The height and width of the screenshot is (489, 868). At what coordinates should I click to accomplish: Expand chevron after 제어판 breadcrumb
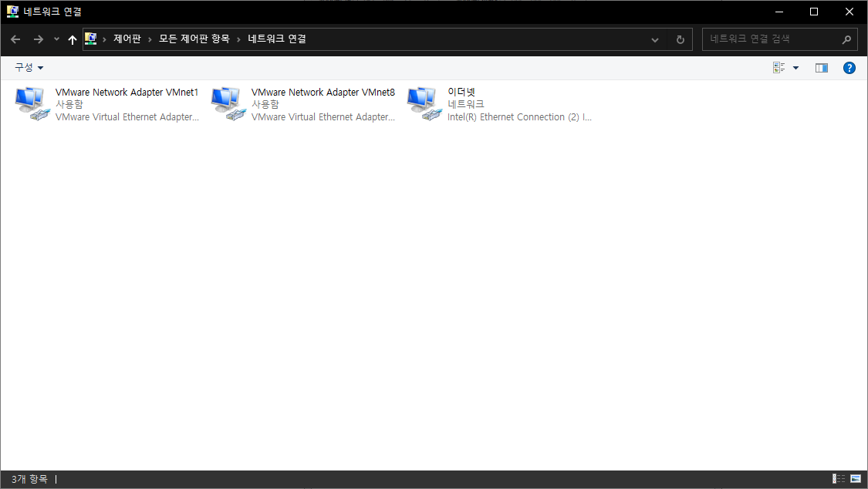coord(150,39)
